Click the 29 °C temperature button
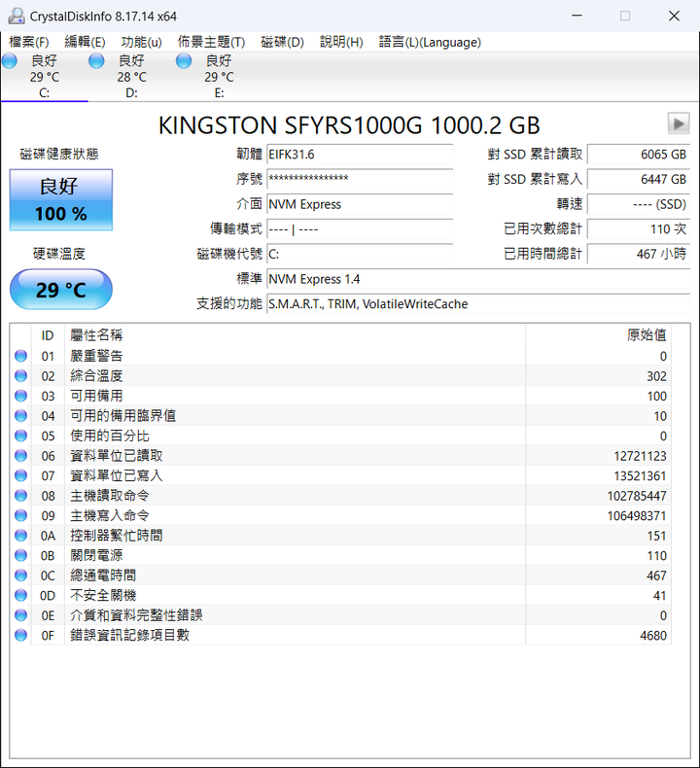 pos(60,290)
